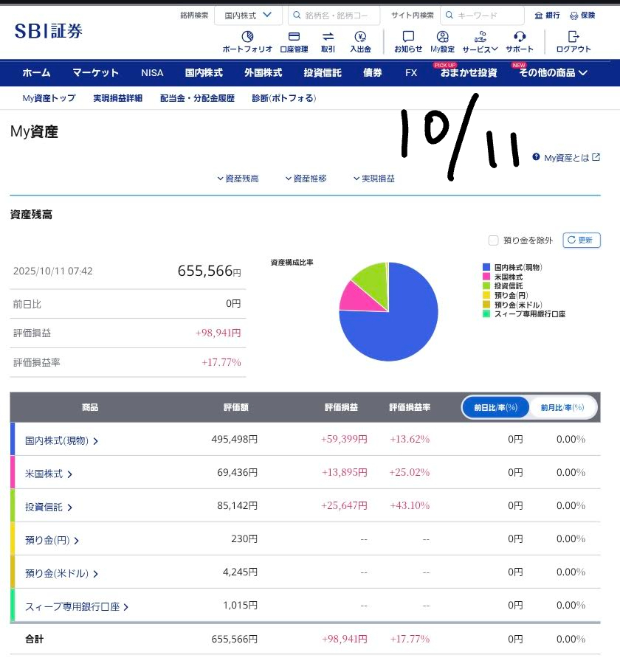
Task: Open the 国内株式 search category dropdown
Action: 248,15
